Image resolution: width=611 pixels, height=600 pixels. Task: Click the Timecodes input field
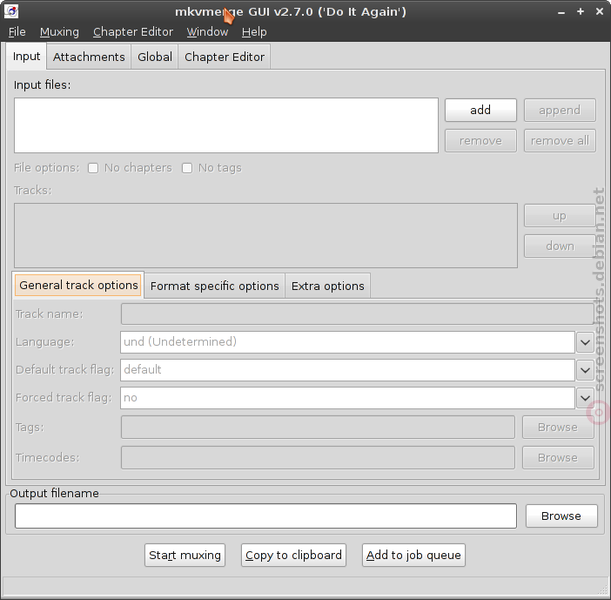pyautogui.click(x=318, y=458)
